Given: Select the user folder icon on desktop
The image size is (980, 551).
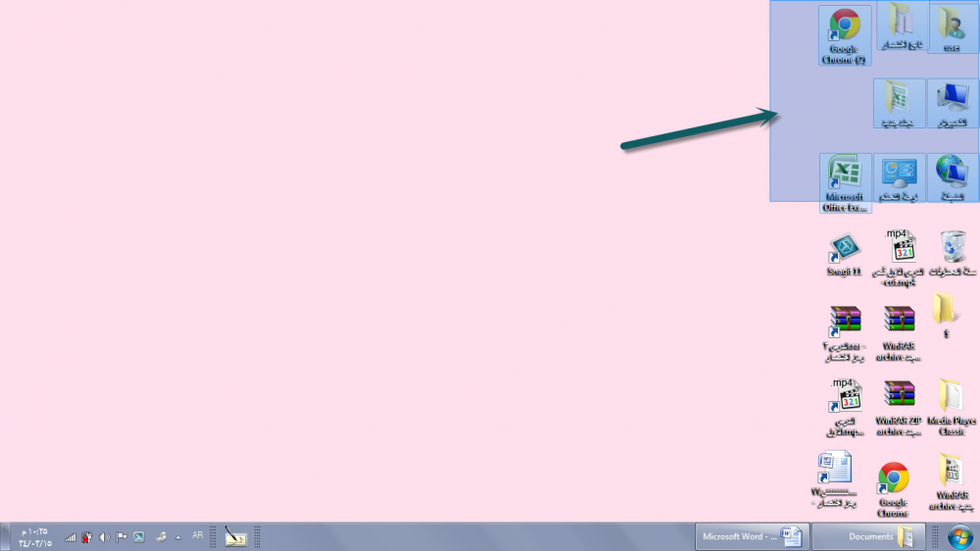Looking at the screenshot, I should [952, 25].
